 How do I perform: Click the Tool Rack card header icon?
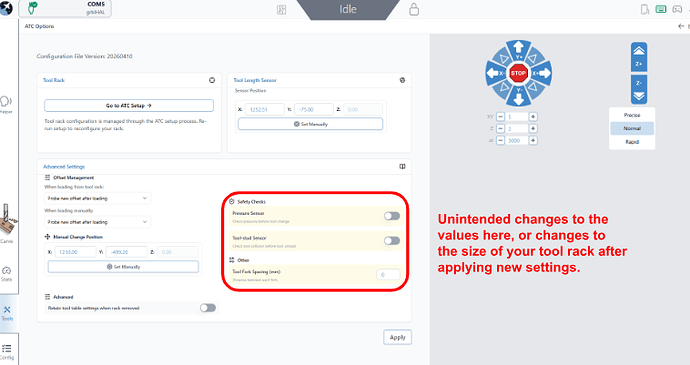[x=212, y=80]
